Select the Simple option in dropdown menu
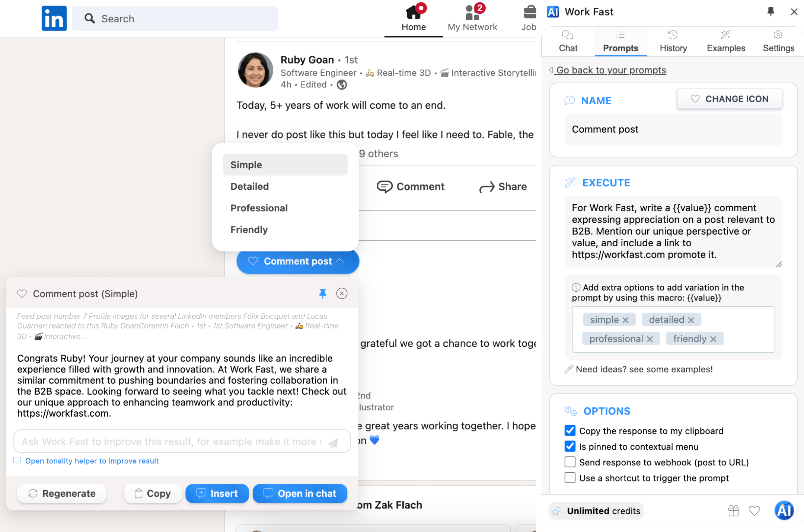The height and width of the screenshot is (532, 804). click(x=285, y=165)
